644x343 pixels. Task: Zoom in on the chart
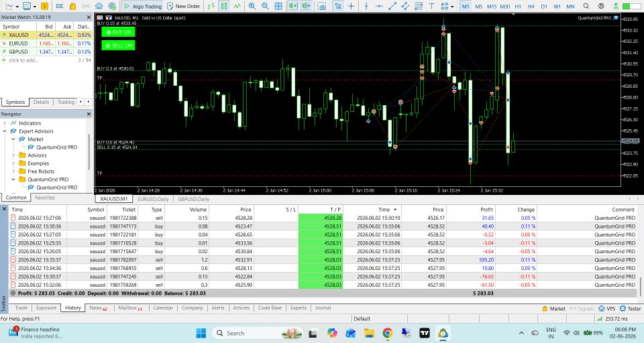point(252,6)
